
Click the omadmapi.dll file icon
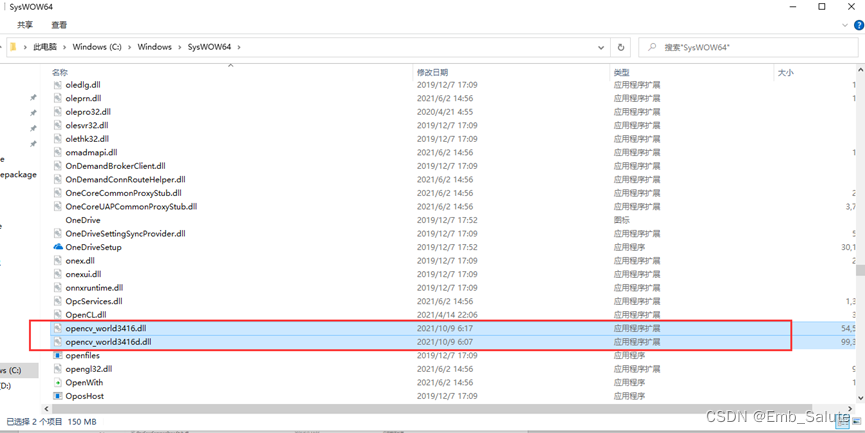coord(58,152)
